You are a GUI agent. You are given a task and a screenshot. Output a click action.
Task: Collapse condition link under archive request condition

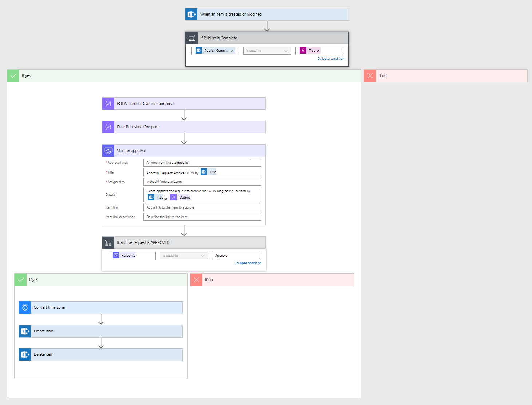248,263
